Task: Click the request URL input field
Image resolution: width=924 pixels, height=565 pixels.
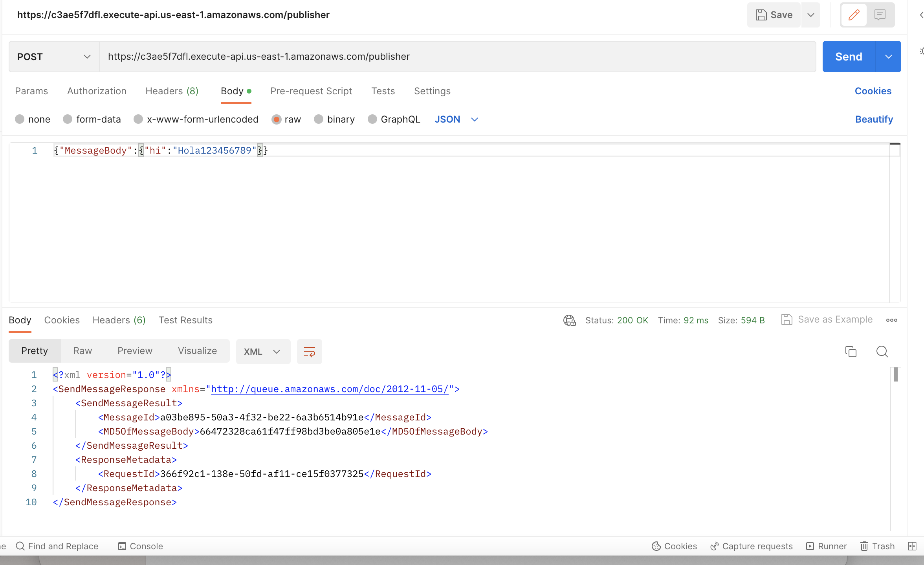Action: (x=456, y=57)
